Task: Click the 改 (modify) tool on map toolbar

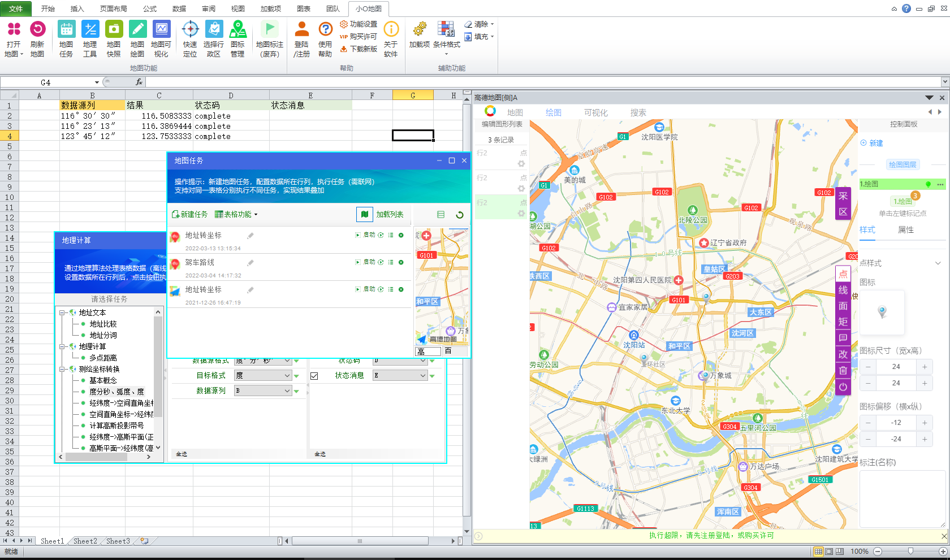Action: click(x=843, y=354)
